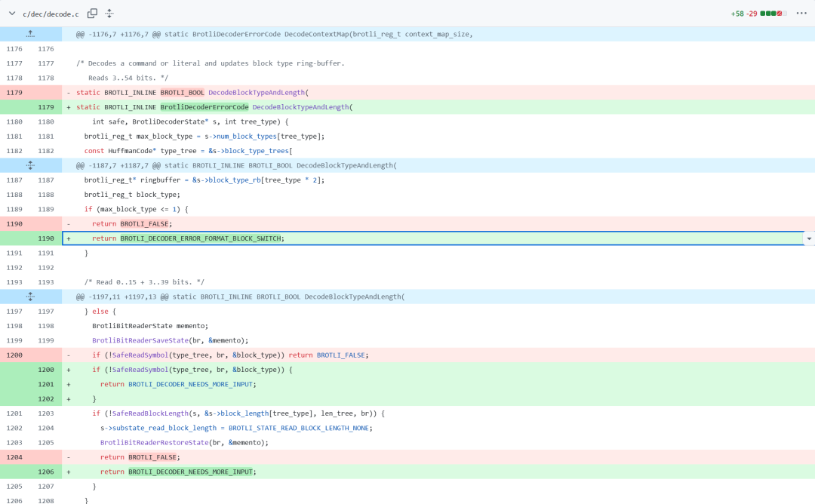Open dropdown arrow on highlighted line 1190
The width and height of the screenshot is (815, 504).
coord(809,238)
